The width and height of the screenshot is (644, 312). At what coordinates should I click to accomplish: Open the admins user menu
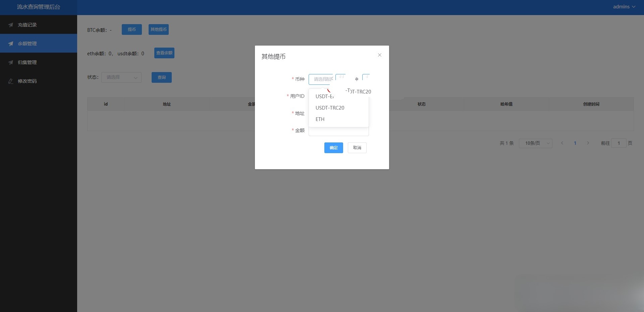click(x=624, y=7)
